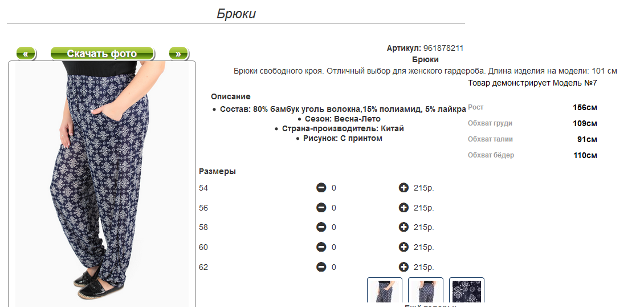Click the Описание heading

pyautogui.click(x=231, y=96)
